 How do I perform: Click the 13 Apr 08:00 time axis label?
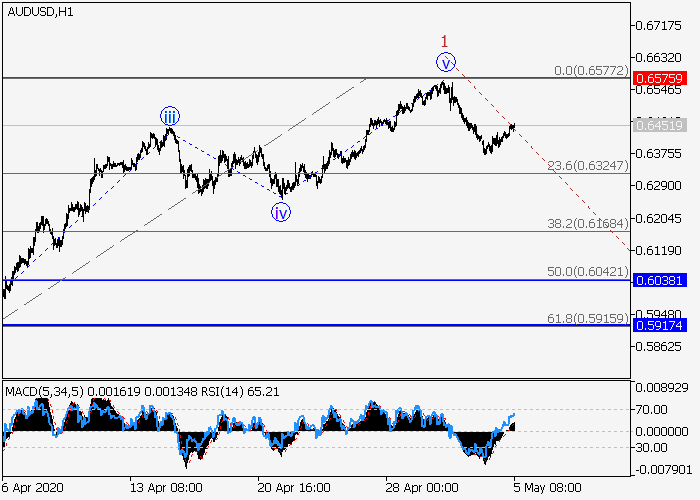(165, 489)
